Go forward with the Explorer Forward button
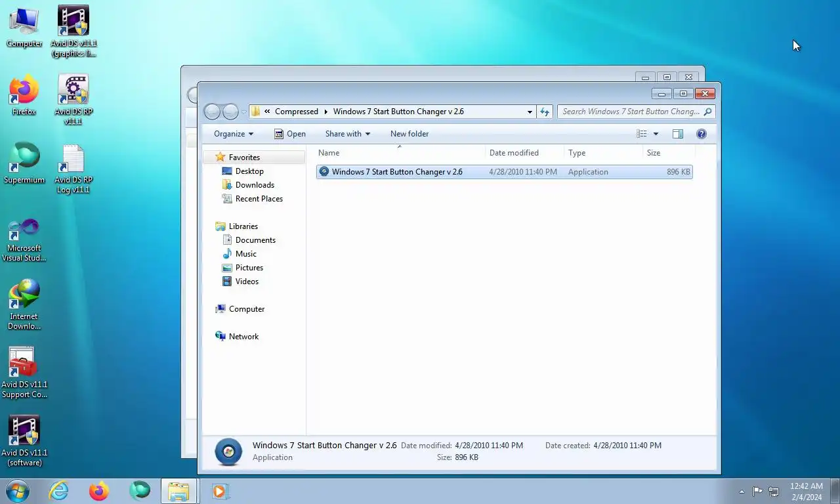This screenshot has height=504, width=840. 230,112
